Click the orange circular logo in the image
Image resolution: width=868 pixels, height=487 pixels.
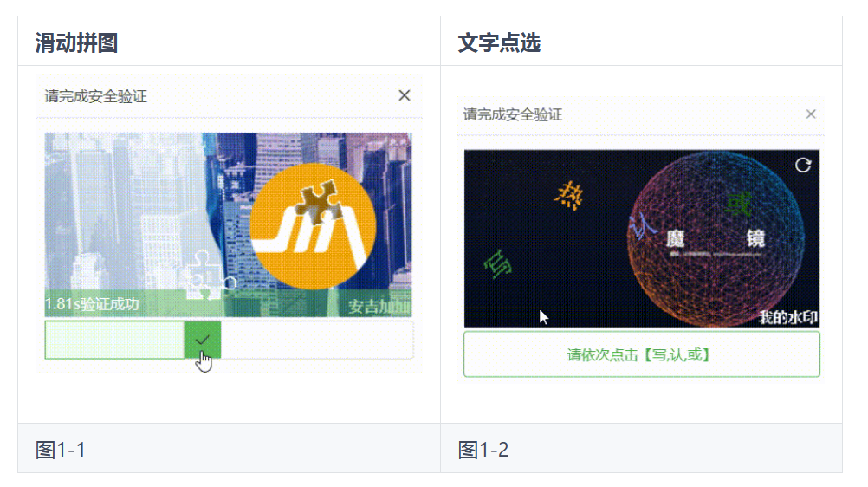coord(313,226)
